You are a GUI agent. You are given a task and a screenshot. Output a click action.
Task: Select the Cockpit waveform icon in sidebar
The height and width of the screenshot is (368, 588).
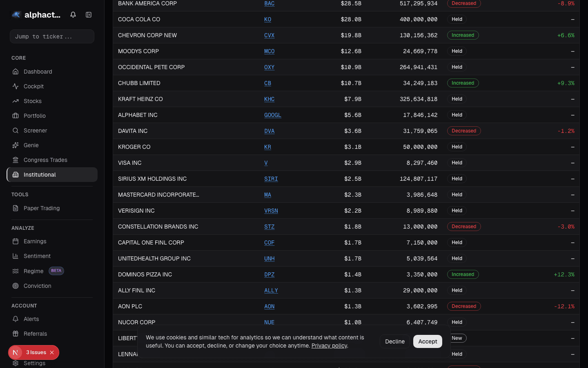pos(16,86)
